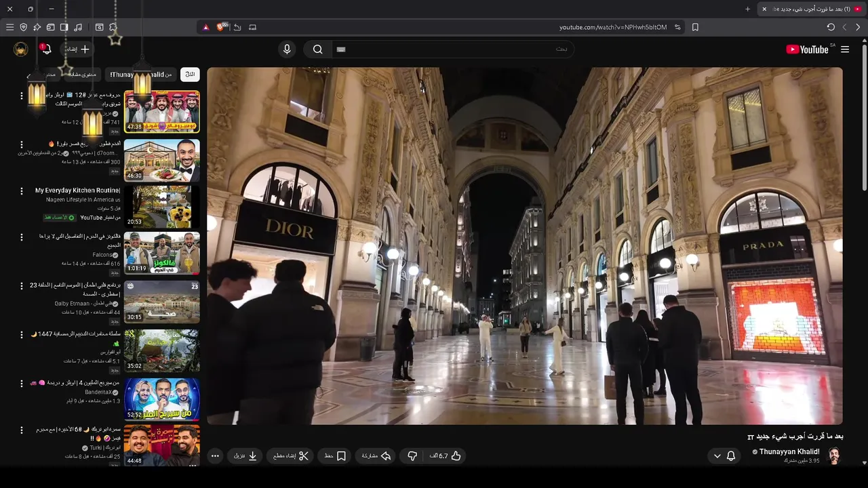Like the video with thumbs up
This screenshot has height=488, width=868.
(x=446, y=456)
